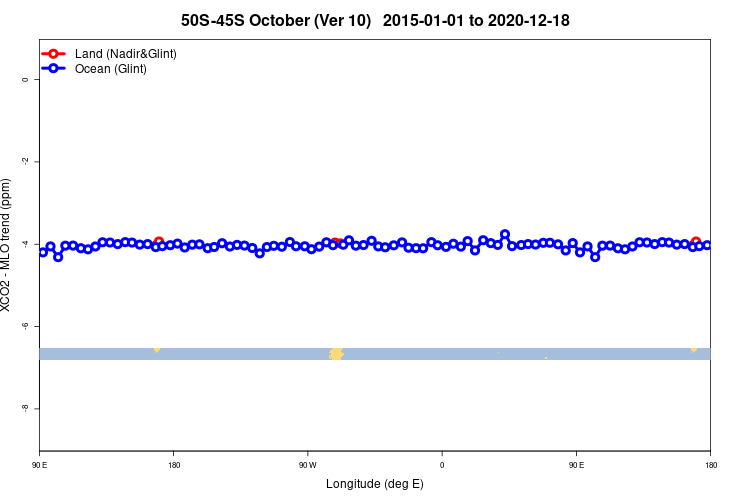Click the 90 W x-axis tick label
The height and width of the screenshot is (500, 750).
click(x=308, y=465)
